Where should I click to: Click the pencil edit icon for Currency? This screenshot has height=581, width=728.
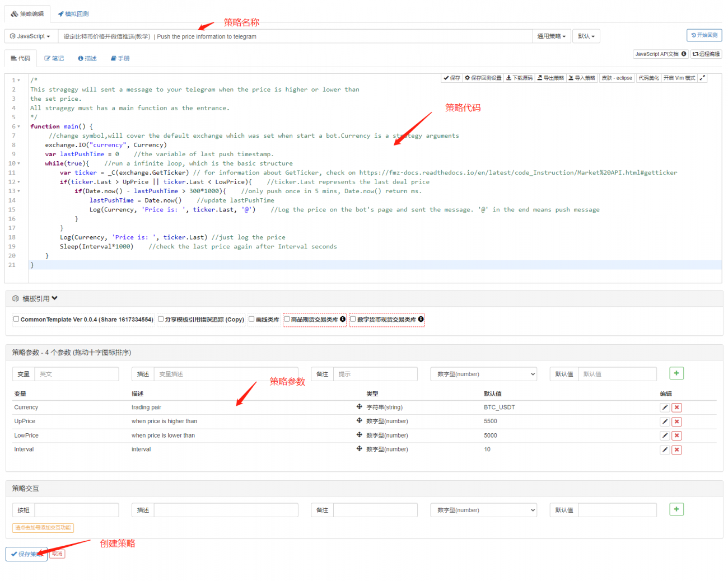[x=665, y=407]
